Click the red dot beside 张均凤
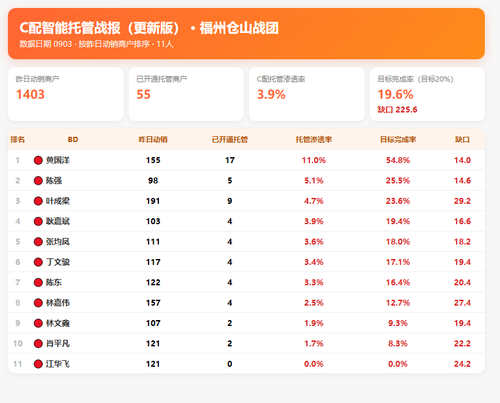This screenshot has height=403, width=500. point(38,242)
